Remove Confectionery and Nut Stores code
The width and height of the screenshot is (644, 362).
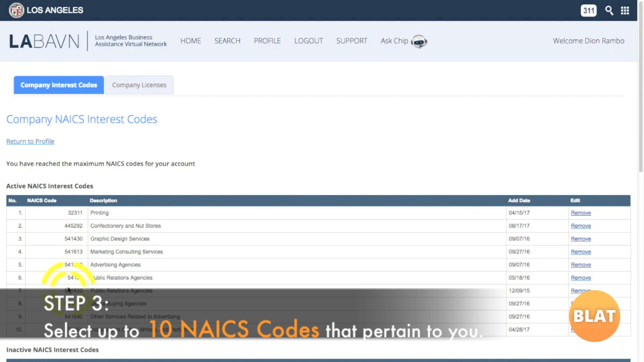tap(581, 226)
